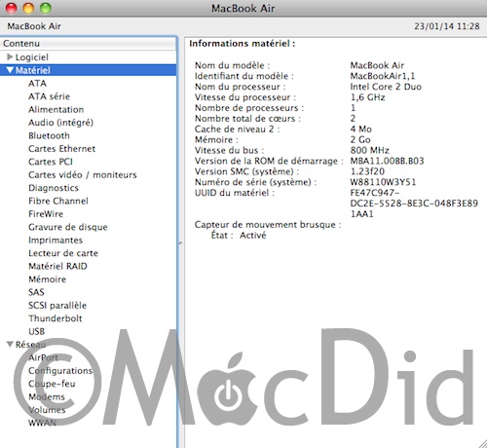Click the window resize grip corner
This screenshot has width=487, height=448.
[482, 443]
